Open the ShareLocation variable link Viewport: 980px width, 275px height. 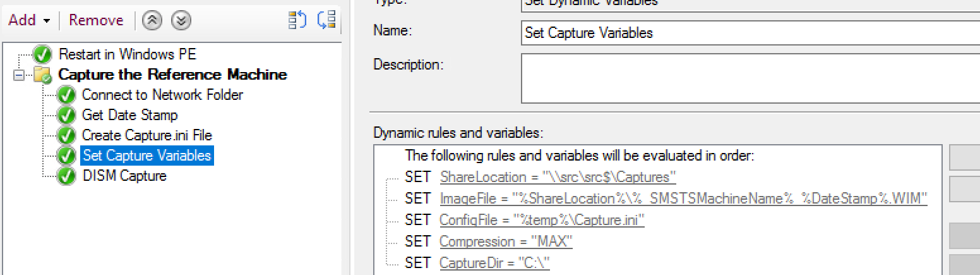[558, 177]
